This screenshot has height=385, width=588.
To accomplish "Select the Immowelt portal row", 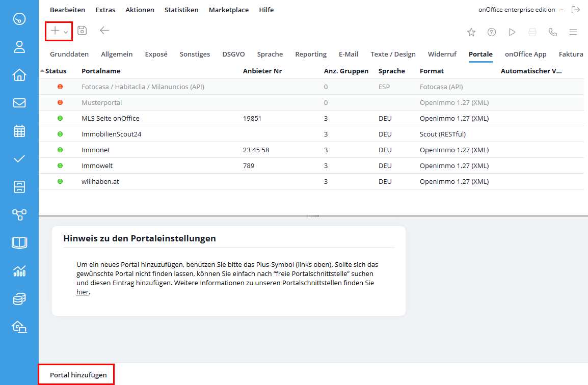I will tap(311, 166).
